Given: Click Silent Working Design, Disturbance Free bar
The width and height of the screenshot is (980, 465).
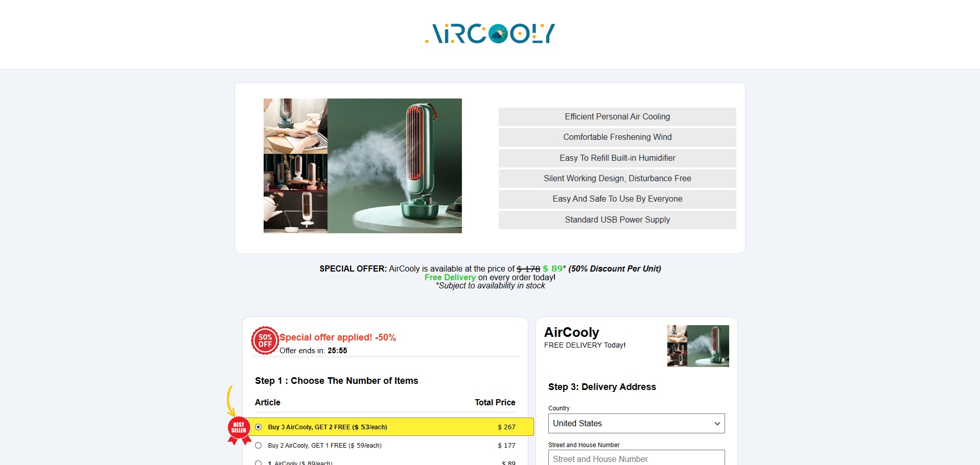Looking at the screenshot, I should tap(617, 179).
